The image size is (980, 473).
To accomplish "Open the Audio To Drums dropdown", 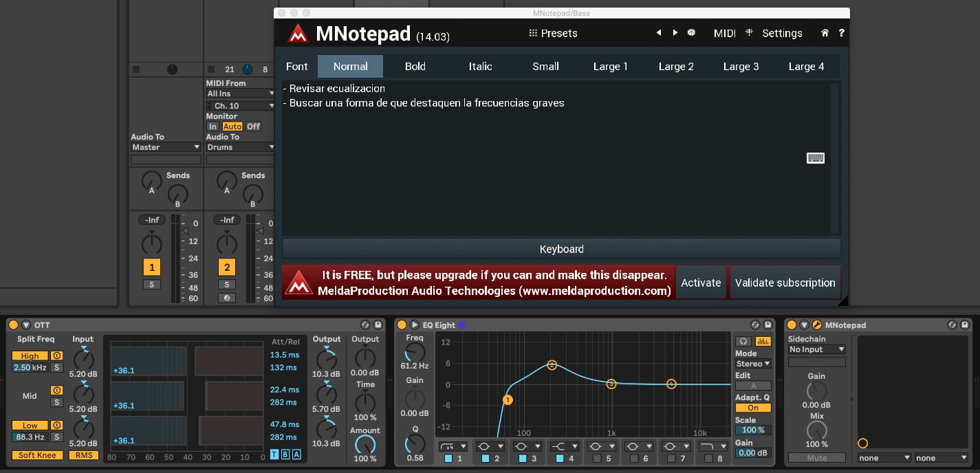I will [x=241, y=147].
